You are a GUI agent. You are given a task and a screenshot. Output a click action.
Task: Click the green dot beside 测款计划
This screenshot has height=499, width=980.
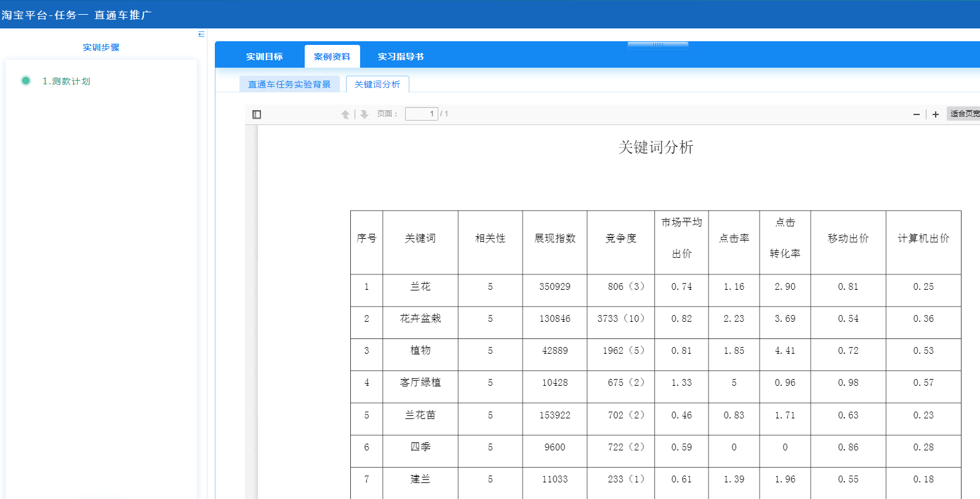(x=26, y=81)
